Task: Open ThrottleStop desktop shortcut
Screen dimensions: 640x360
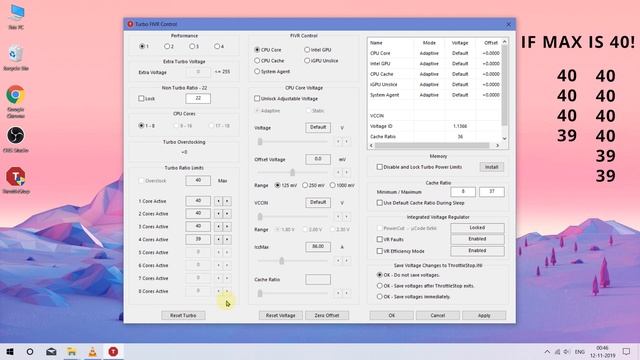Action: click(16, 180)
